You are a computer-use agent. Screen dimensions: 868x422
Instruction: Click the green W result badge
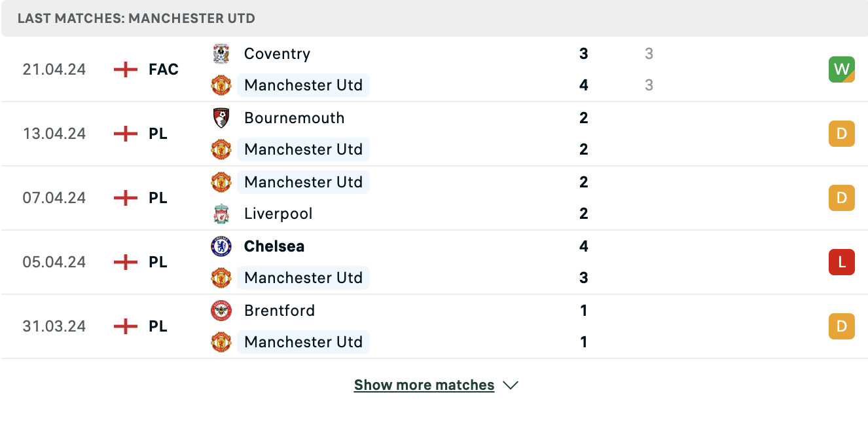(841, 69)
